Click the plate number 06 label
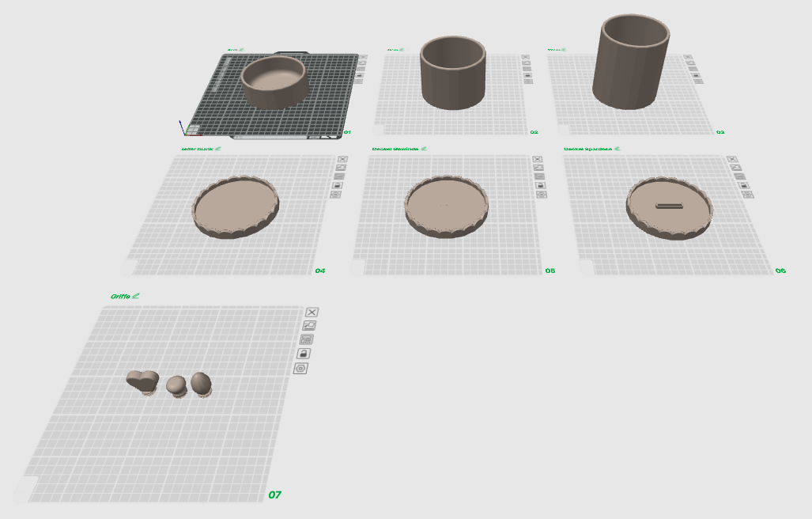The height and width of the screenshot is (519, 812). click(x=780, y=271)
